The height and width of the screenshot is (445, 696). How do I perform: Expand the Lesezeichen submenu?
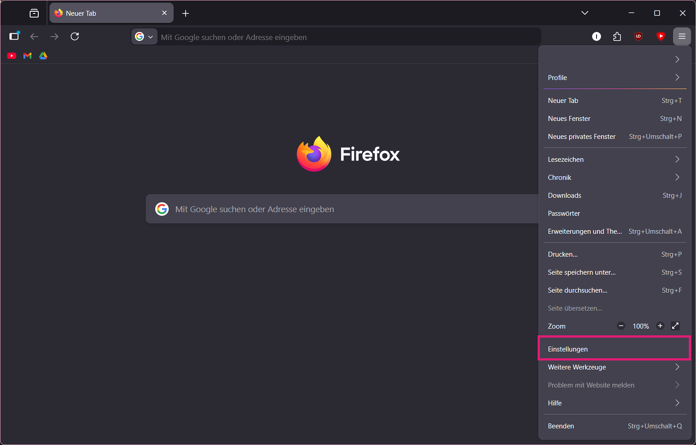[x=615, y=159]
